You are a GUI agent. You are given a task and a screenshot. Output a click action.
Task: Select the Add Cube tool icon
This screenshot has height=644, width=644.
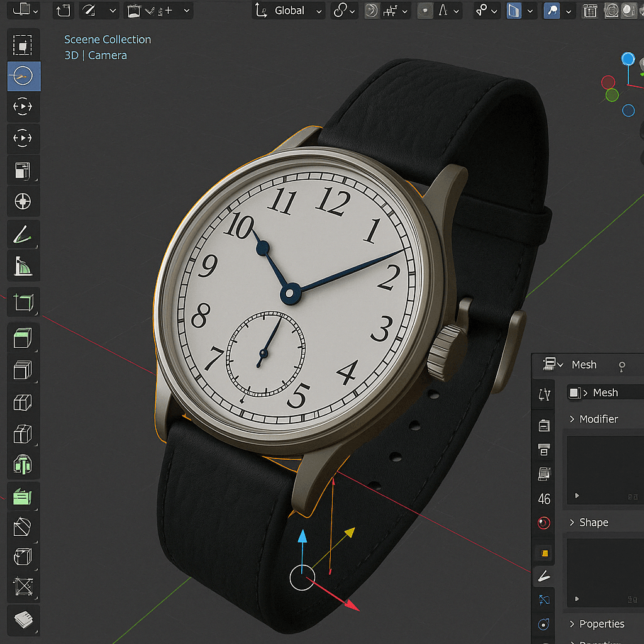[x=23, y=303]
